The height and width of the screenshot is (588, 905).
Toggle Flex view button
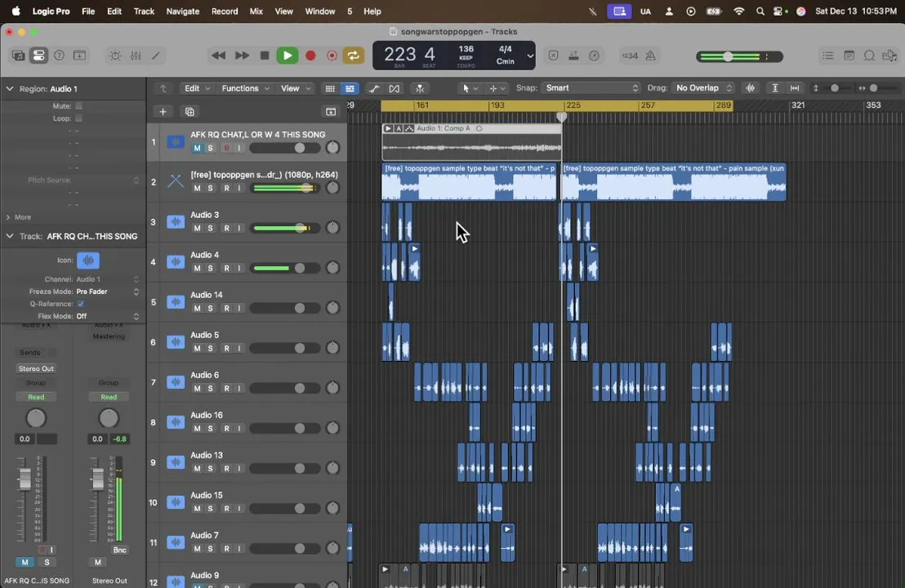coord(395,88)
